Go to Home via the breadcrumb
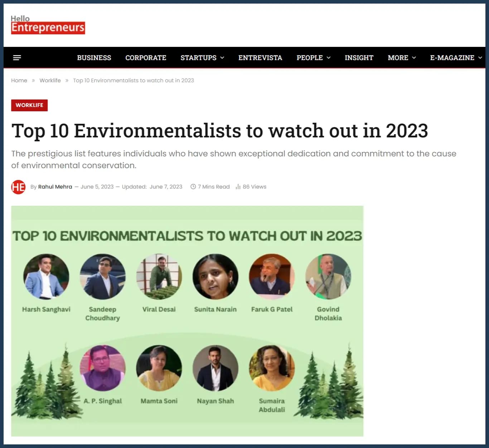The height and width of the screenshot is (448, 489). pos(19,80)
